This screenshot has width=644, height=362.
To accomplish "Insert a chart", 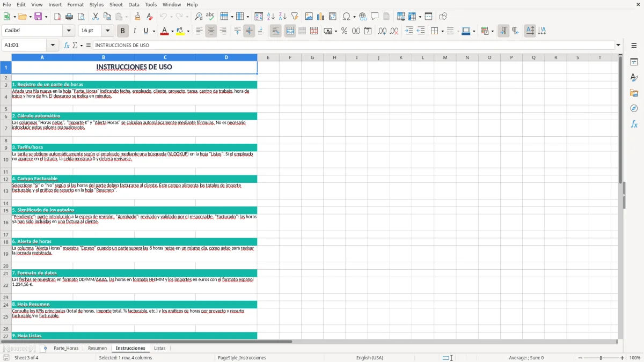I will (x=321, y=17).
